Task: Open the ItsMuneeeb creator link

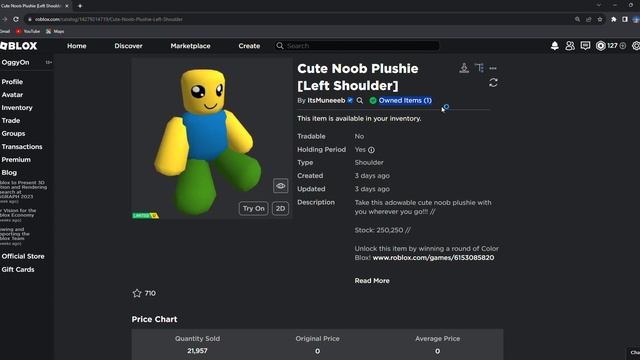Action: (x=326, y=100)
